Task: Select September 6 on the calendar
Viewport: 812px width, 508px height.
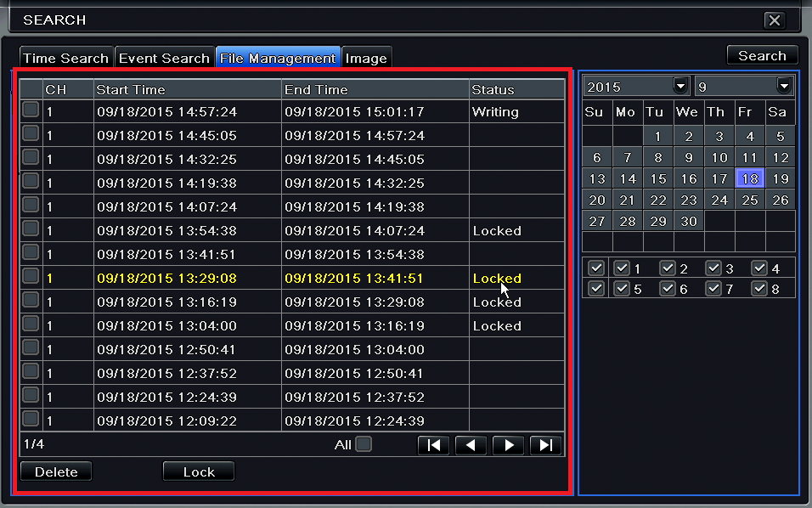Action: point(596,157)
